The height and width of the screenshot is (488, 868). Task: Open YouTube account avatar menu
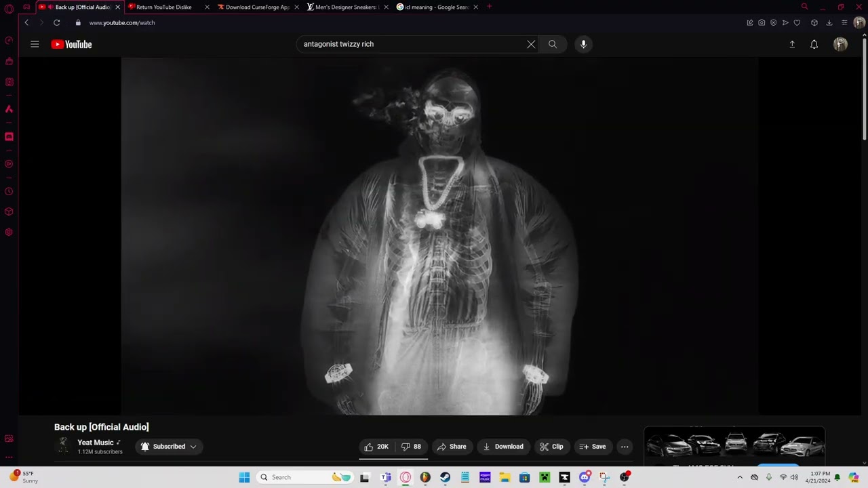tap(840, 44)
